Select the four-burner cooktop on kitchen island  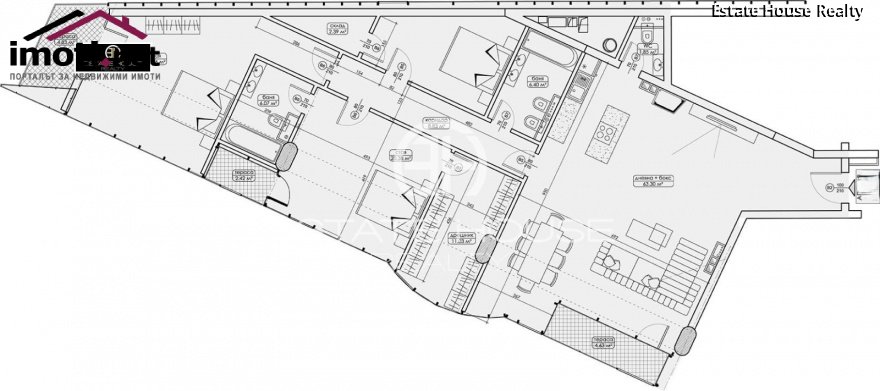click(x=607, y=133)
